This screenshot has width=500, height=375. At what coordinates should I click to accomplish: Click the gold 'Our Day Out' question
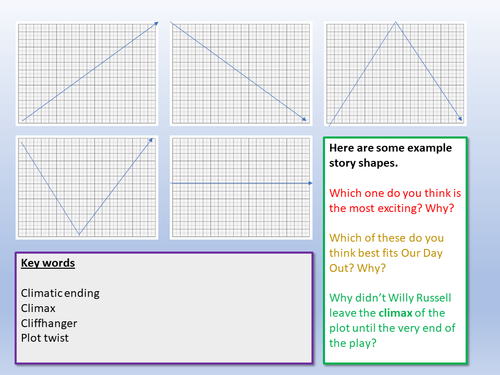[x=386, y=253]
